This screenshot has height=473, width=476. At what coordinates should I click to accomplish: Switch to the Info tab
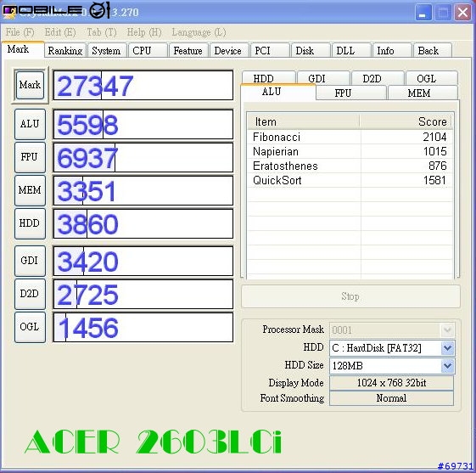click(392, 50)
